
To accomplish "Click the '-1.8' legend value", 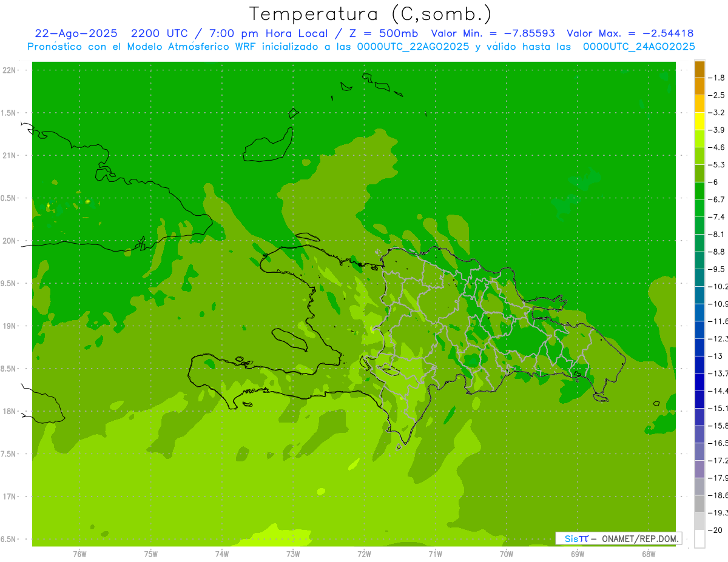I will click(716, 78).
